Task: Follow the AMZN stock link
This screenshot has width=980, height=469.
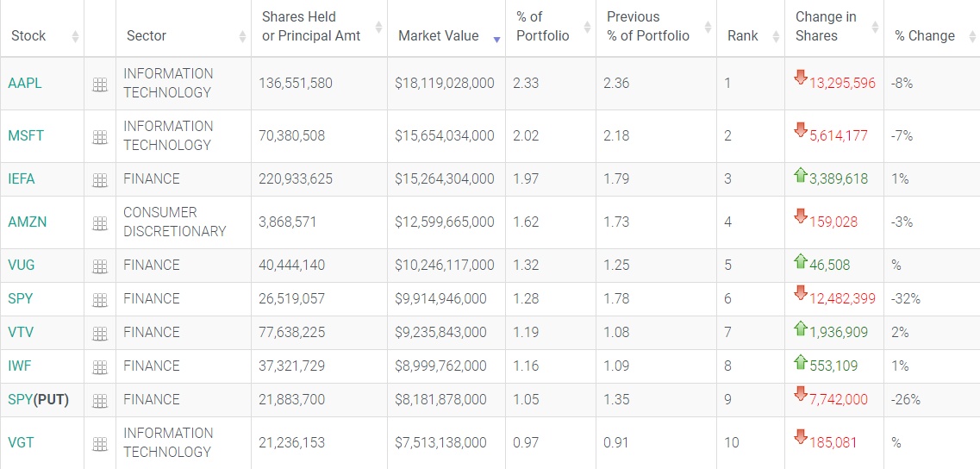Action: 27,222
